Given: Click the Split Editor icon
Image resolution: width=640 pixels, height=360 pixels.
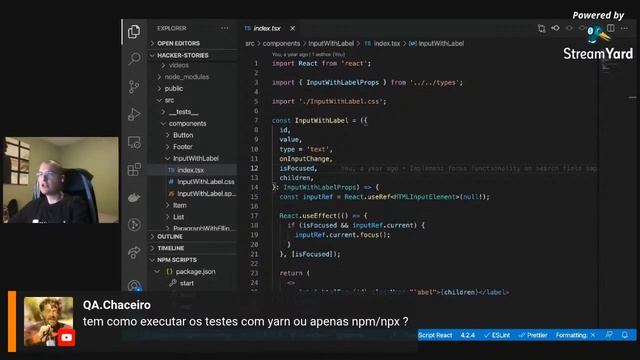Looking at the screenshot, I should click(x=611, y=28).
